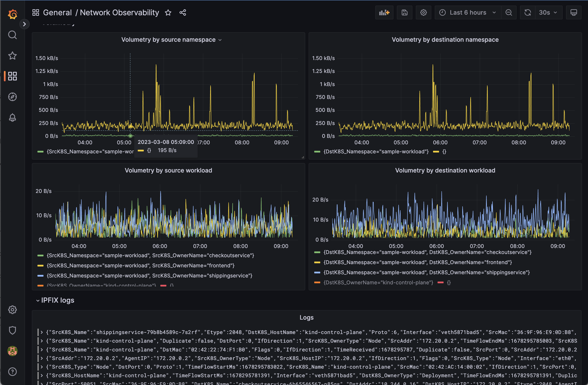Save the dashboard using the save icon
This screenshot has height=385, width=588.
[404, 12]
